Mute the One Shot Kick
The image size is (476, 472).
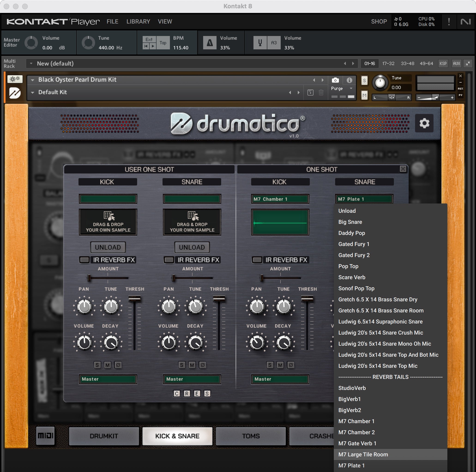pyautogui.click(x=280, y=365)
